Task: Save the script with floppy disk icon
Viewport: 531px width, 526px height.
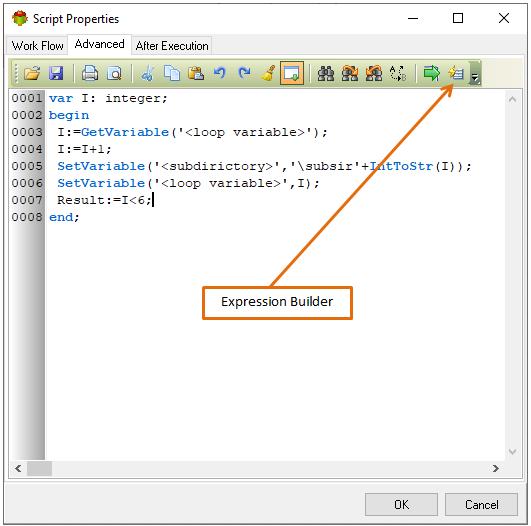Action: 56,73
